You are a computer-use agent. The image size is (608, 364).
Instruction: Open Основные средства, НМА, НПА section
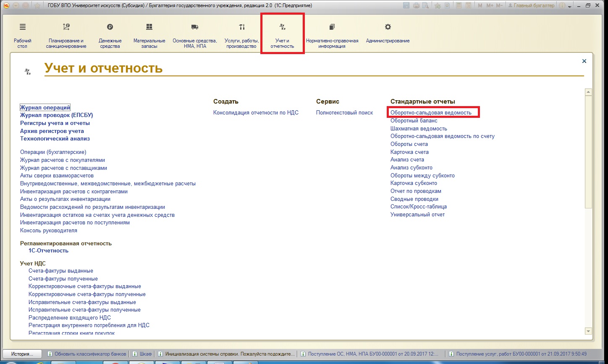coord(195,36)
